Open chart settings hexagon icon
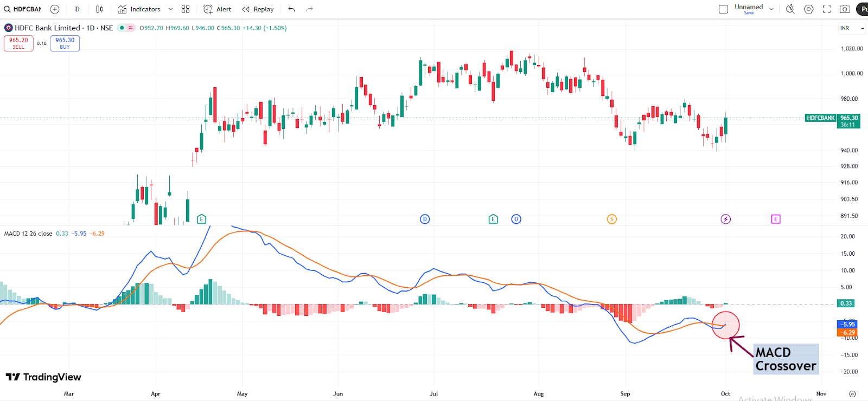The height and width of the screenshot is (401, 868). pos(809,9)
